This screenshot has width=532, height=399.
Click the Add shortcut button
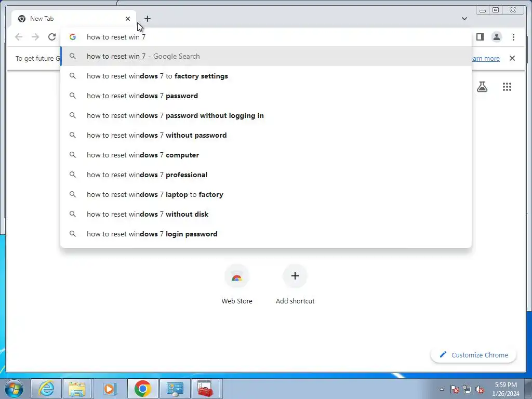[x=295, y=284]
